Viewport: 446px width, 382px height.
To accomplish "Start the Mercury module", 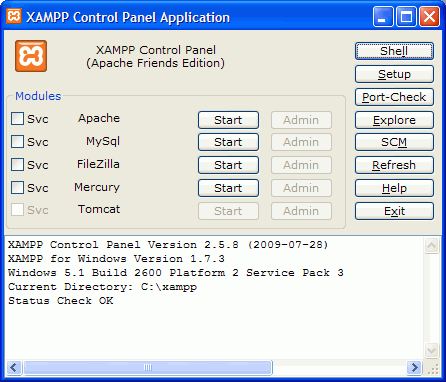I will coord(228,188).
